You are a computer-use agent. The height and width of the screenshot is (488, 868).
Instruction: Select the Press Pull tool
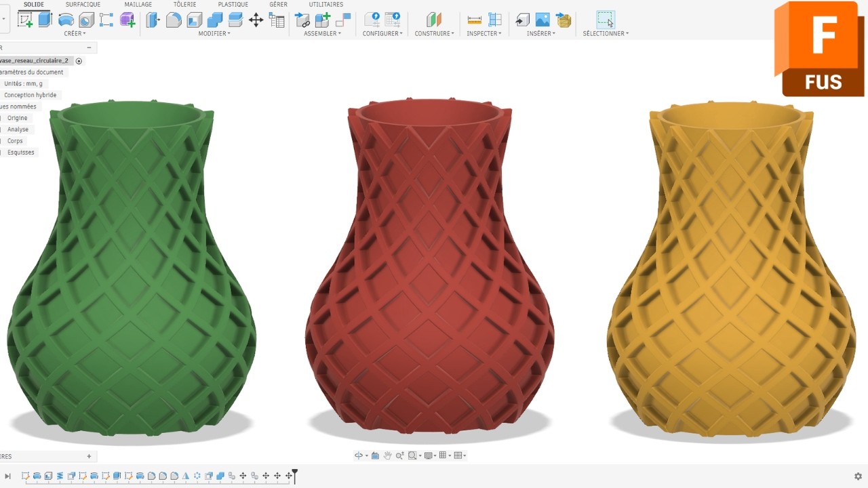pyautogui.click(x=153, y=20)
